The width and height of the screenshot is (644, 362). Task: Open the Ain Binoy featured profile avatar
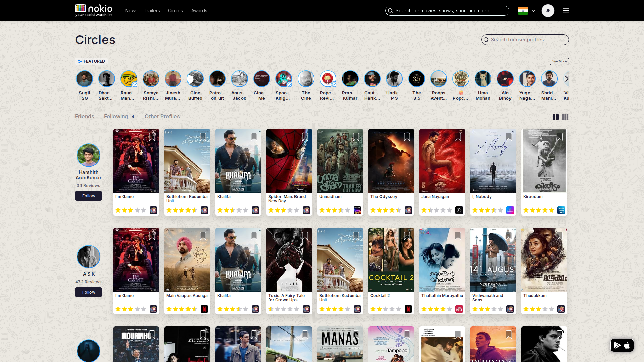[505, 79]
